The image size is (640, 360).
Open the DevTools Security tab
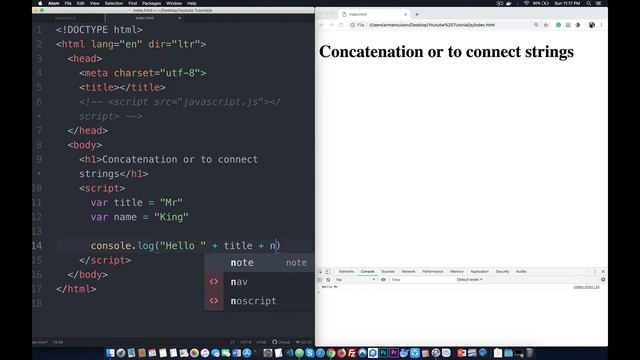pyautogui.click(x=502, y=271)
